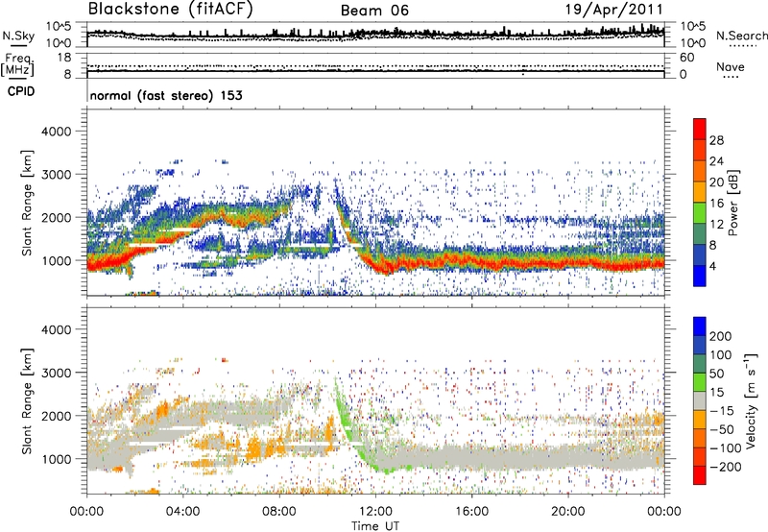Click the gray -15 to 15 velocity swatch
The image size is (768, 532).
700,400
